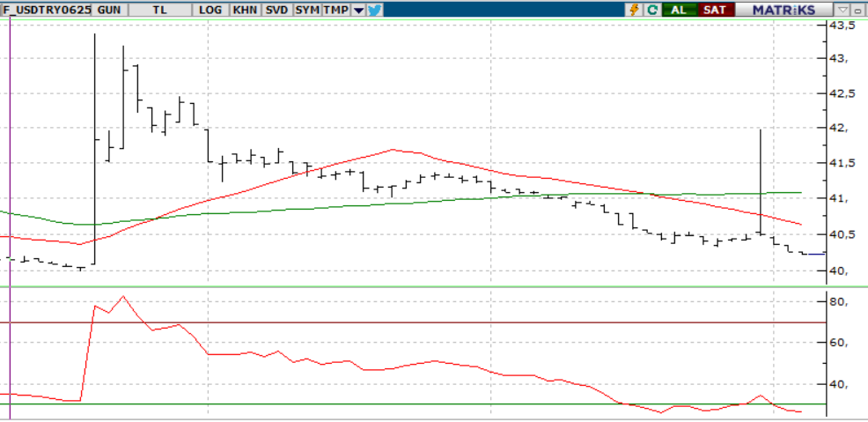Click the green refresh C icon

[652, 10]
